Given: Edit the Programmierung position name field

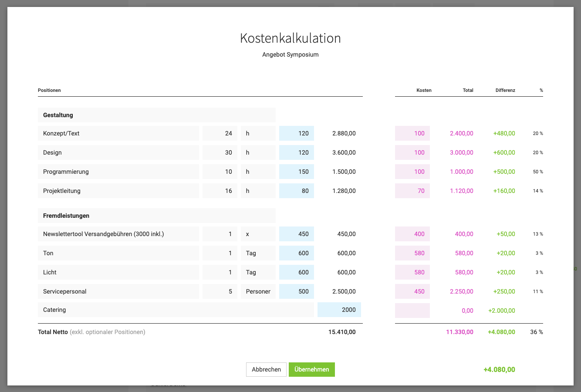Looking at the screenshot, I should click(x=118, y=172).
